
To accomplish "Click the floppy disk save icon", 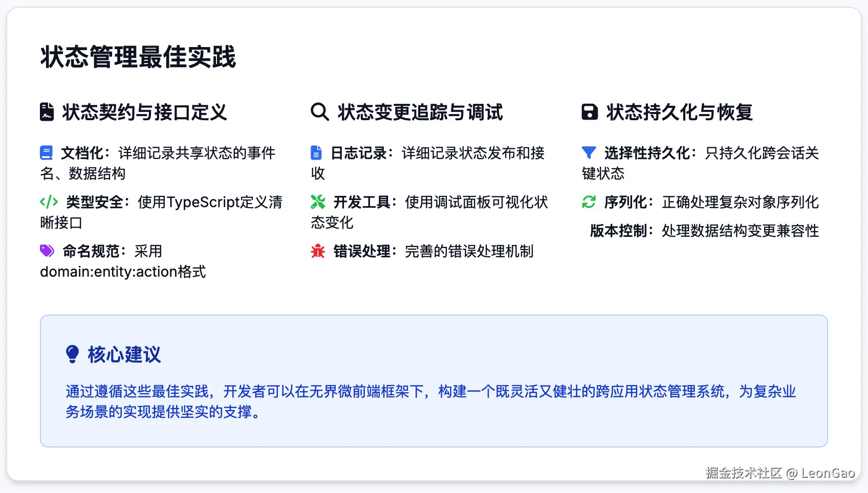I will 590,112.
